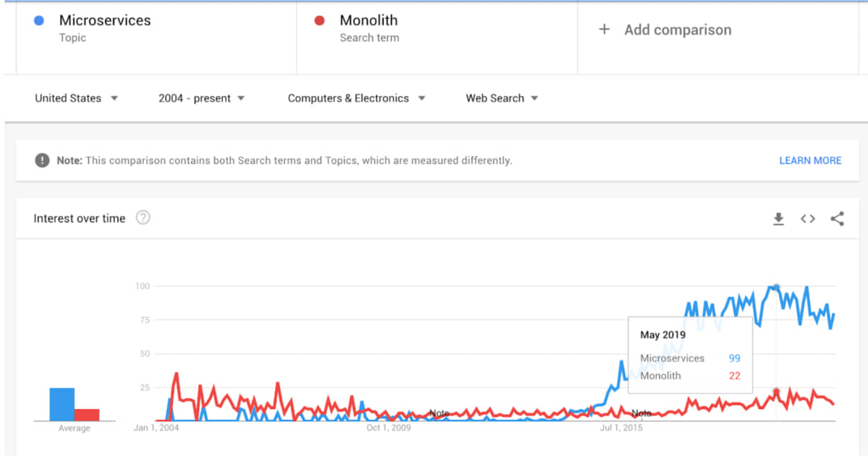Share the Interest over time chart

(837, 219)
